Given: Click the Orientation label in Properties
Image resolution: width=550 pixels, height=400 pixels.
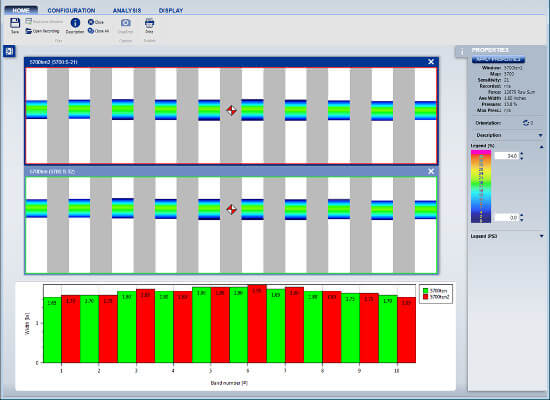Looking at the screenshot, I should click(488, 123).
